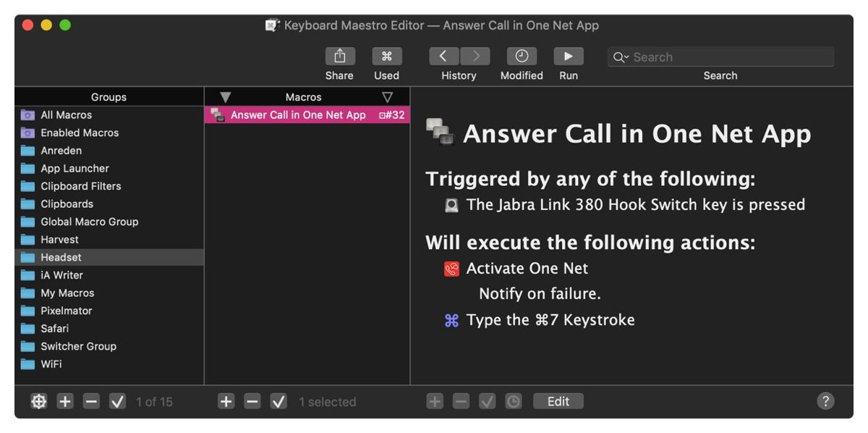This screenshot has height=433, width=868.
Task: Click the large macro icon beside the title
Action: click(440, 133)
